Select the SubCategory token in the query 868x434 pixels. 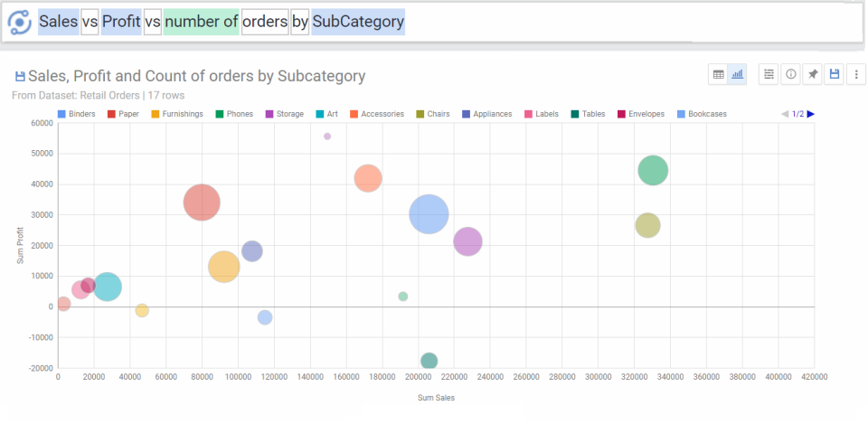tap(358, 22)
